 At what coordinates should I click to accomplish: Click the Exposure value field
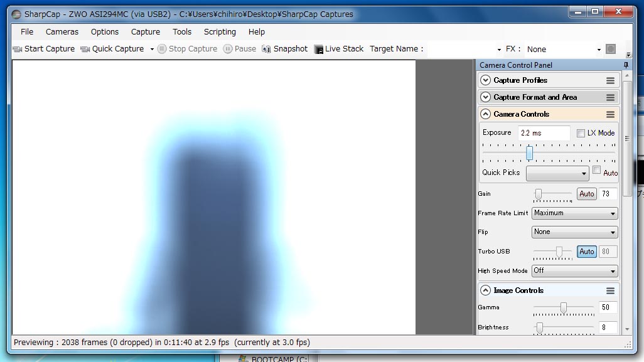[x=544, y=133]
